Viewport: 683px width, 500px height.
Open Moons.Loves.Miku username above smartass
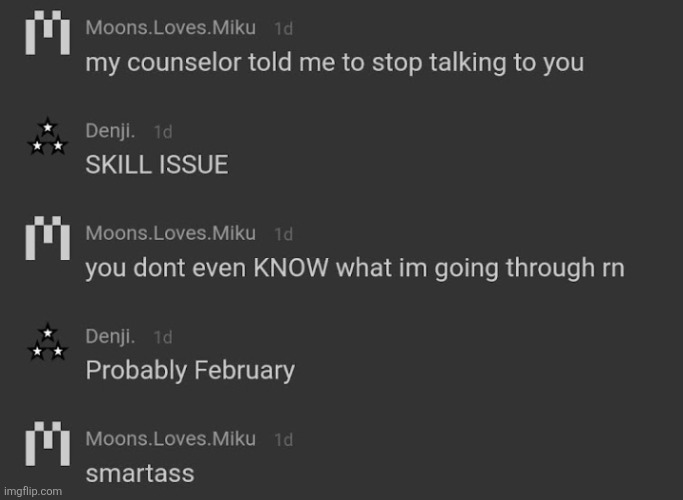point(171,439)
